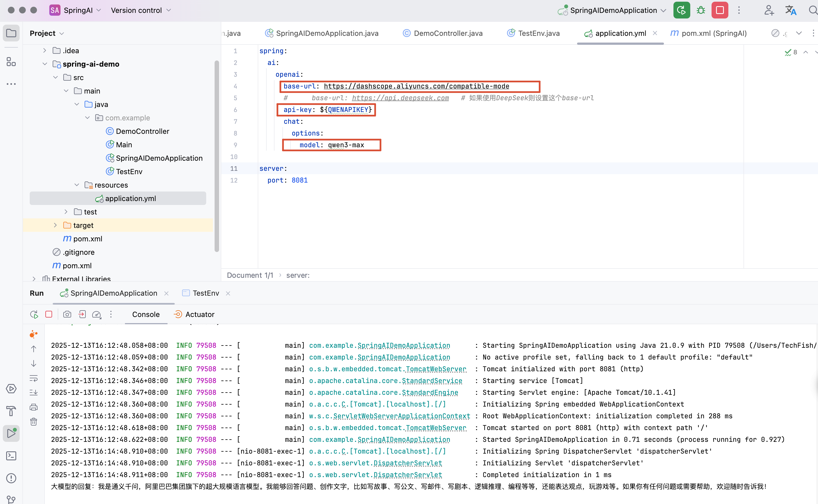Switch to the DemoController.java tab
This screenshot has height=504, width=818.
tap(447, 33)
